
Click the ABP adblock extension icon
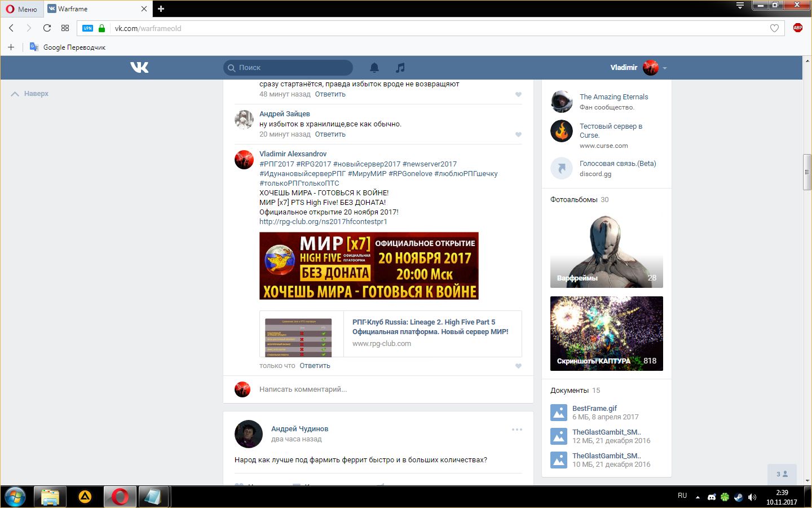(797, 28)
